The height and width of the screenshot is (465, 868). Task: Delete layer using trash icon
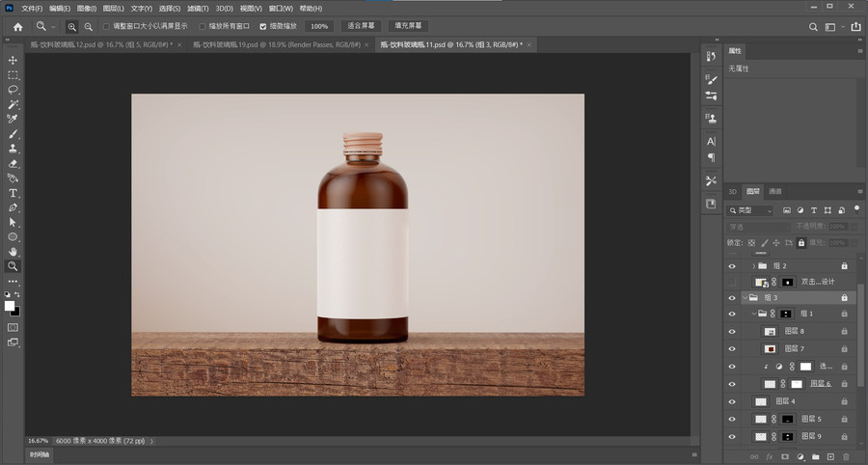click(x=846, y=456)
